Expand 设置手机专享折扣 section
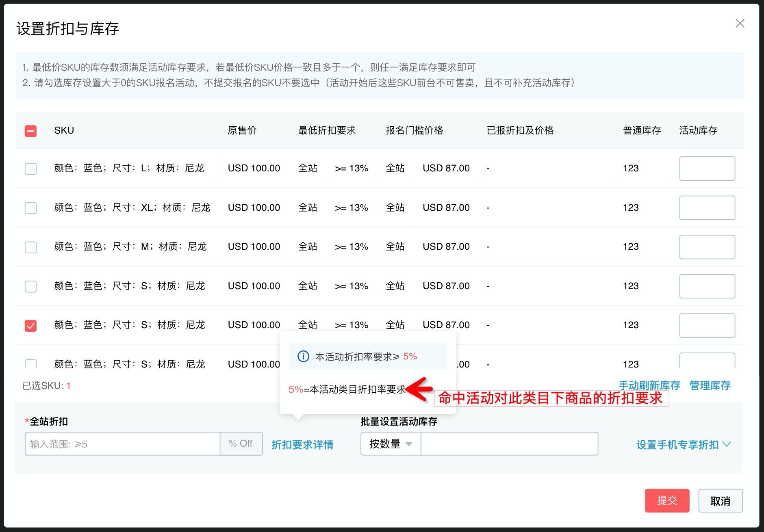 coord(684,445)
